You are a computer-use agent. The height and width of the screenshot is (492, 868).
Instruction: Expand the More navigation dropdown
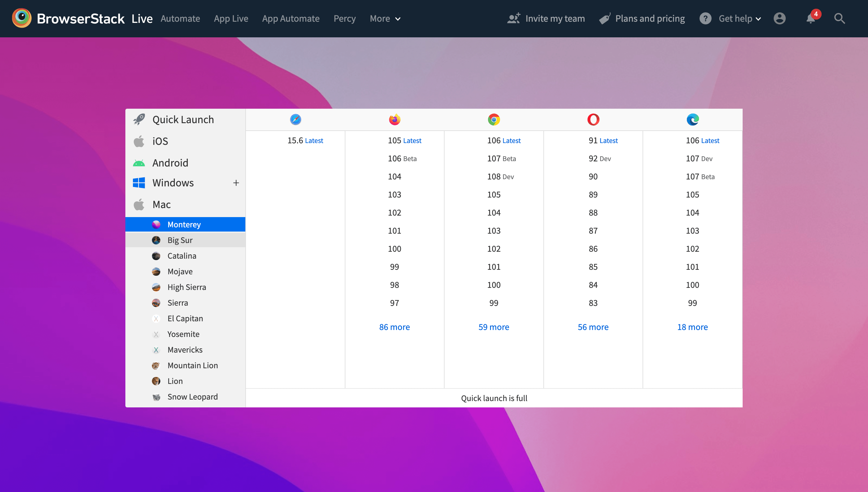(385, 19)
